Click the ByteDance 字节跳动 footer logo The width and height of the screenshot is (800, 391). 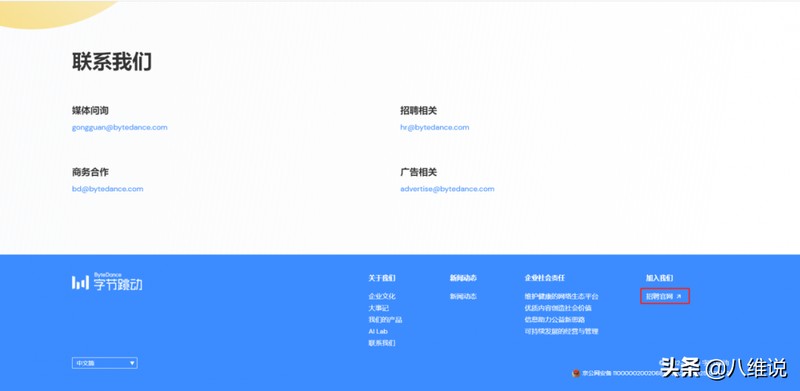(107, 282)
